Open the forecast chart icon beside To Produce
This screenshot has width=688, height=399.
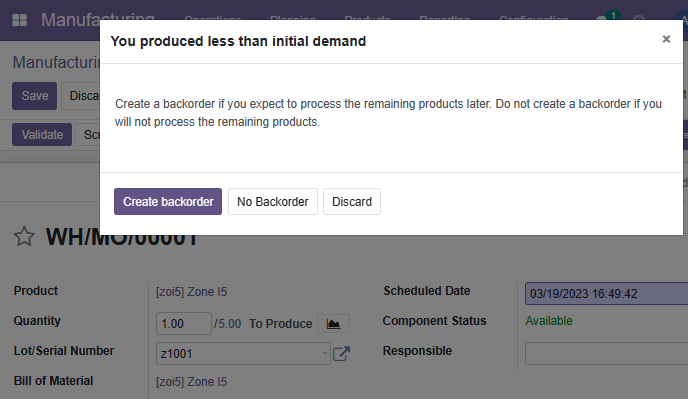coord(333,324)
